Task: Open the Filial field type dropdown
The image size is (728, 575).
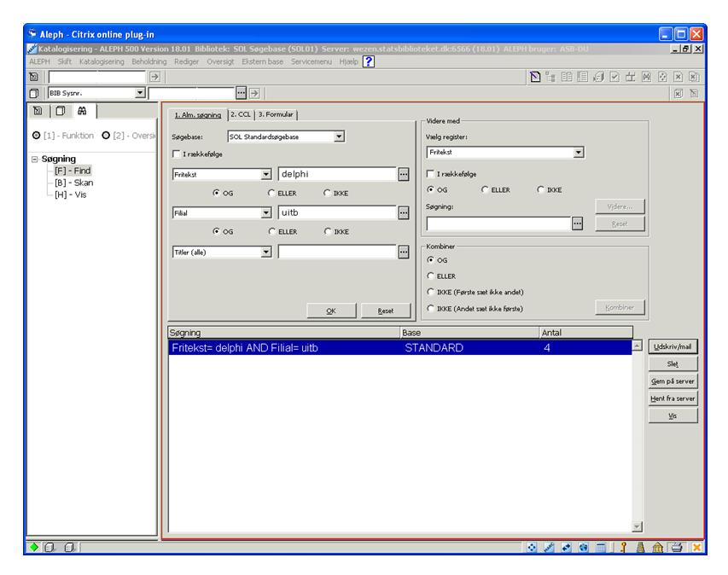Action: click(x=265, y=212)
